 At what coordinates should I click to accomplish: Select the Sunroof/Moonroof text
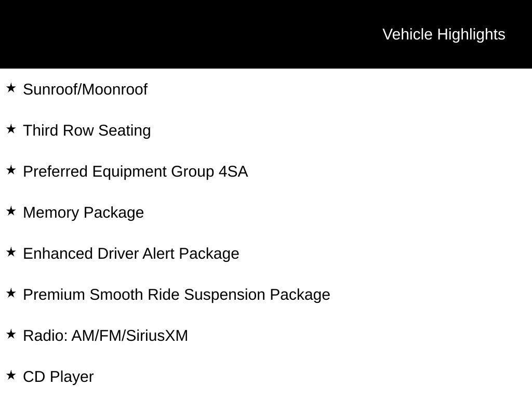(85, 89)
